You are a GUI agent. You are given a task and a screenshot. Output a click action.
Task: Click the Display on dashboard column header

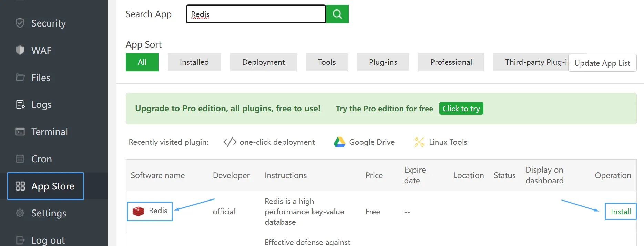coord(544,175)
